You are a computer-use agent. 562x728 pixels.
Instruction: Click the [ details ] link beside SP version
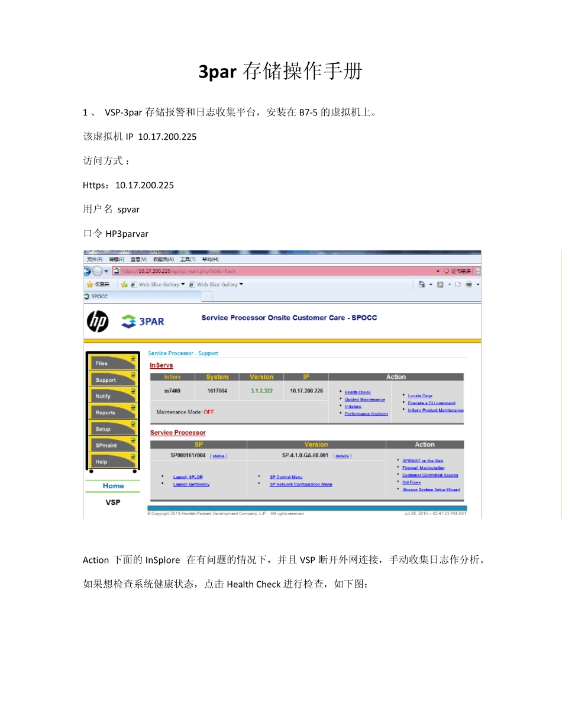[x=343, y=456]
